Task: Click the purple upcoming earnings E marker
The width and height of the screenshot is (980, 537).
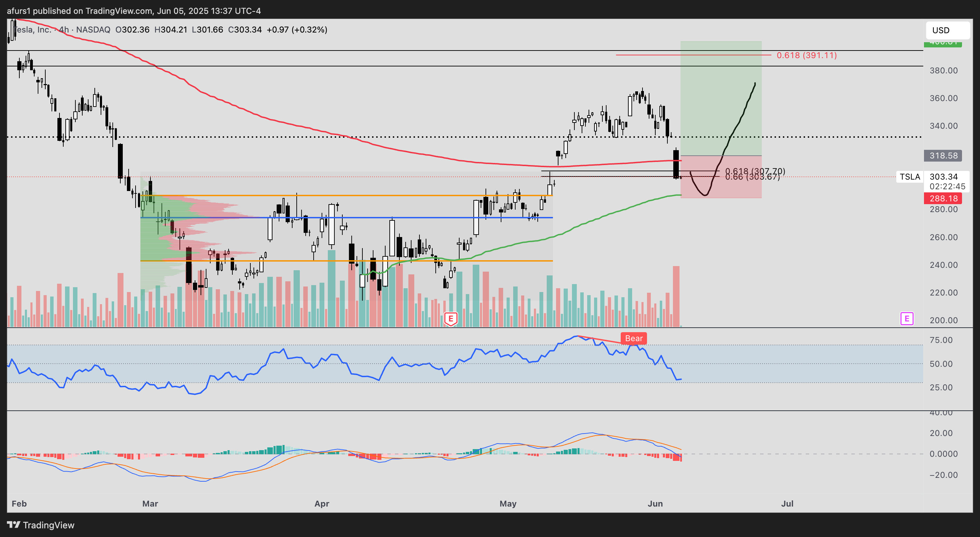Action: (x=907, y=319)
